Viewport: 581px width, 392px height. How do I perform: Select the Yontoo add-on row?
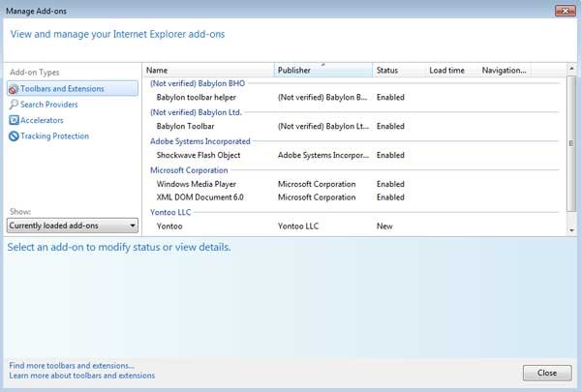pos(353,226)
